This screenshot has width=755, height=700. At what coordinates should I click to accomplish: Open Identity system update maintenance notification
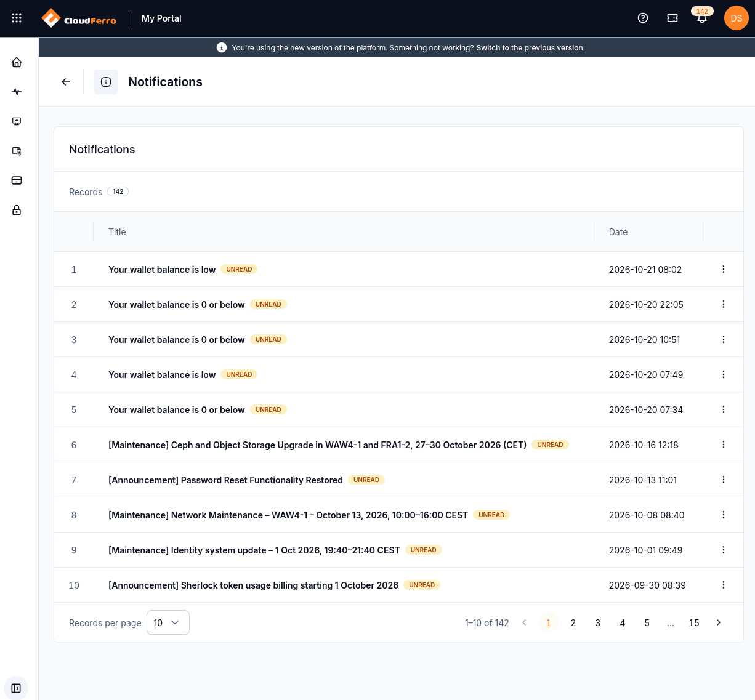click(x=254, y=550)
